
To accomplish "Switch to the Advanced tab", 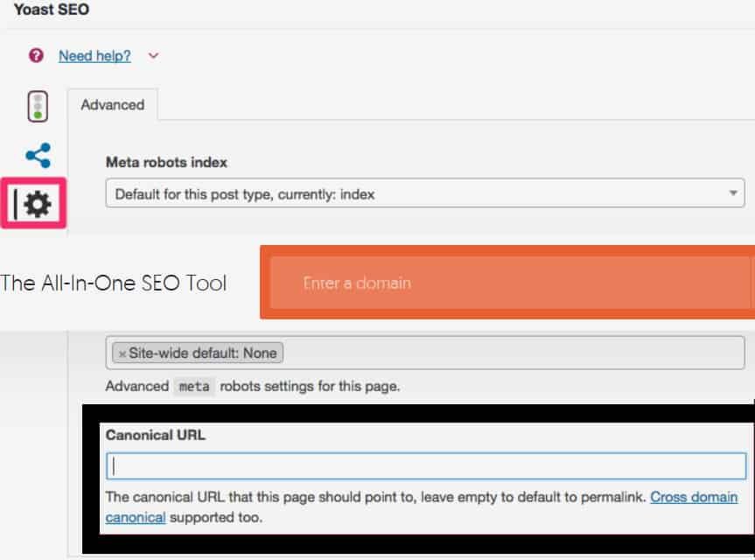I will click(x=112, y=105).
